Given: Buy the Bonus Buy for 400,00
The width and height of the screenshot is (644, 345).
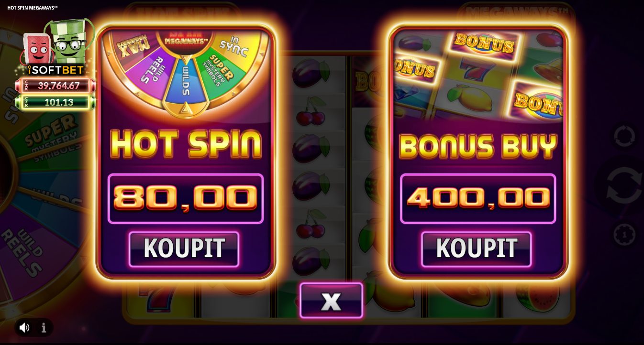Looking at the screenshot, I should point(477,249).
